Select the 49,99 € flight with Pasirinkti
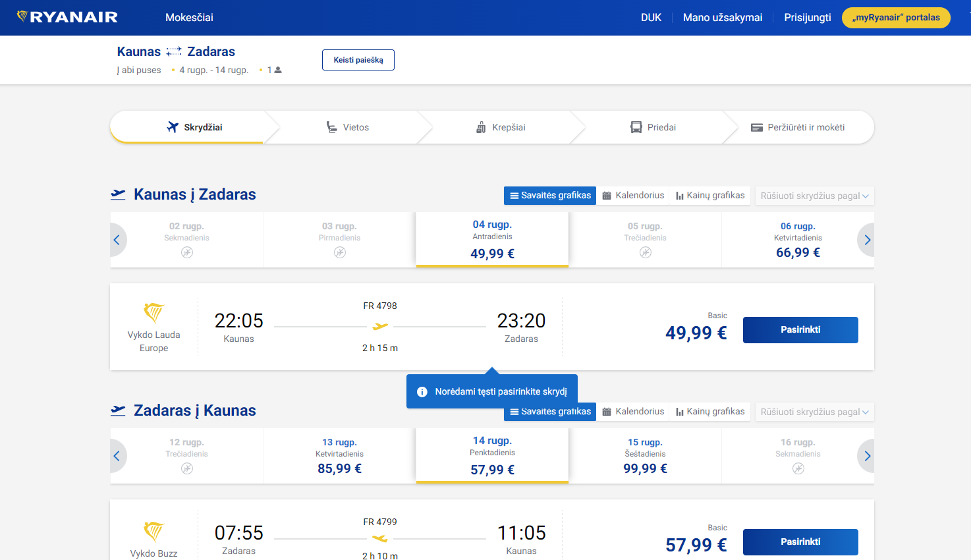Viewport: 971px width, 560px height. click(x=800, y=330)
